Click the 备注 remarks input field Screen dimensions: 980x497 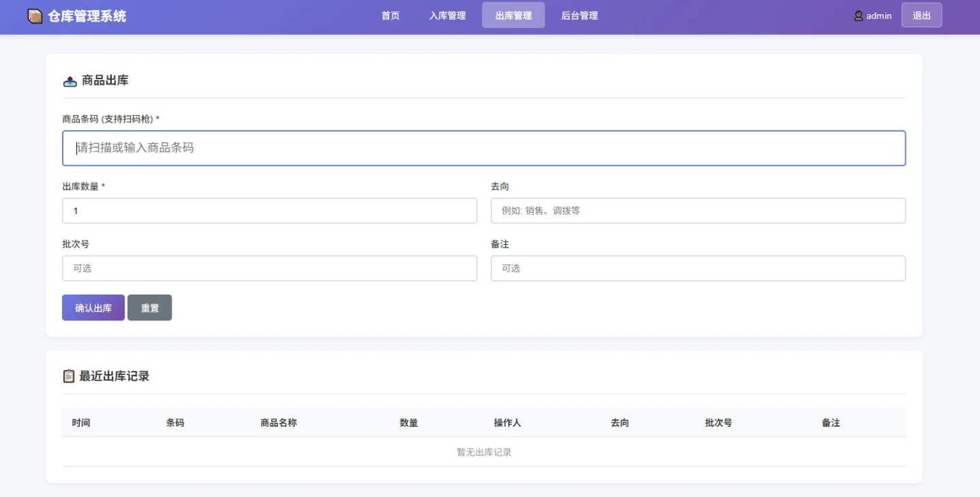698,269
